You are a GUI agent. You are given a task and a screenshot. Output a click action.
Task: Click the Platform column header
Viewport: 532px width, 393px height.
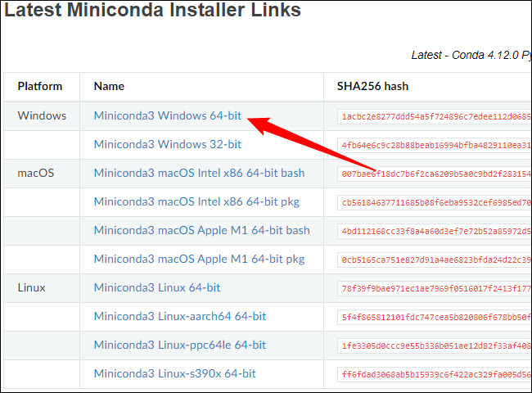(x=40, y=86)
